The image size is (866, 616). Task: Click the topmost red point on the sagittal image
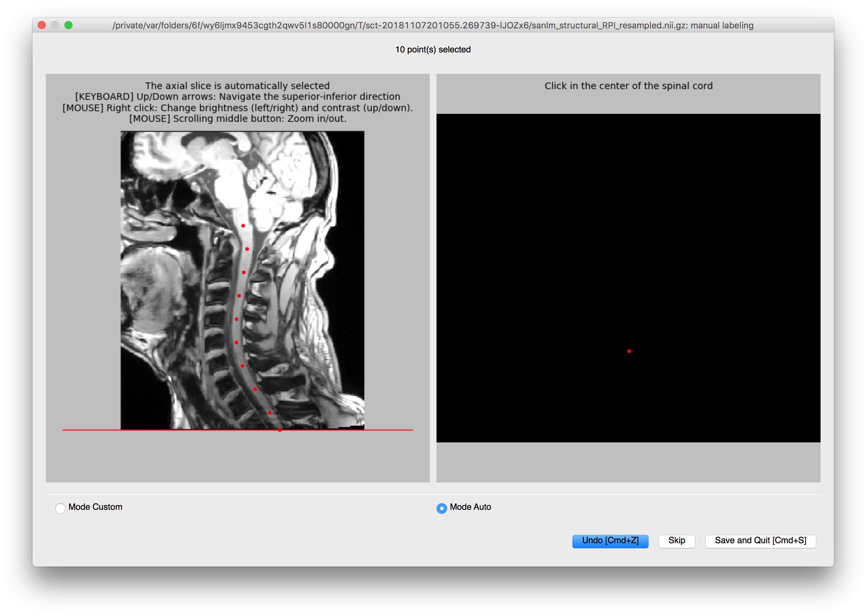point(243,225)
